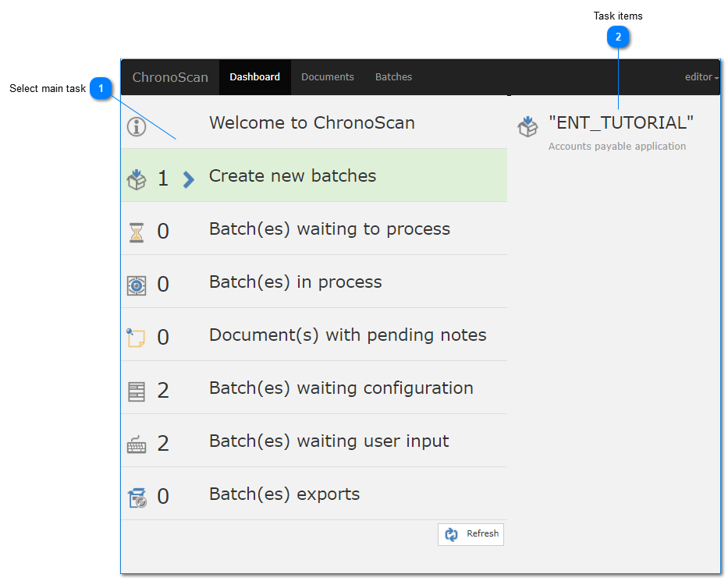
Task: Click the info icon beside Welcome to ChronoScan
Action: tap(137, 126)
